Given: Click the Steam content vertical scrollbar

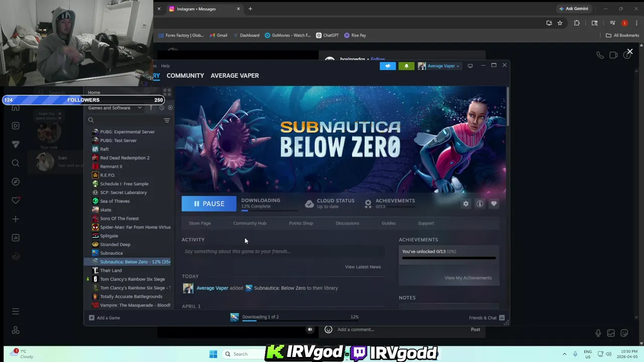Looking at the screenshot, I should tap(508, 107).
